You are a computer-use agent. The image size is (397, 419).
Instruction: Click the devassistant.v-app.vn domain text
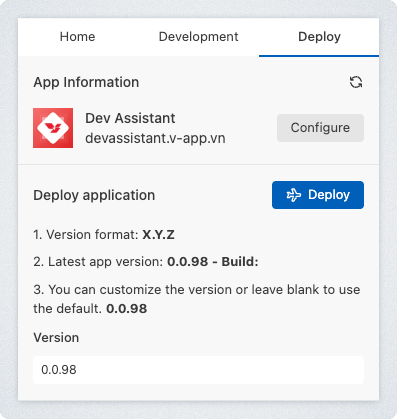(155, 138)
